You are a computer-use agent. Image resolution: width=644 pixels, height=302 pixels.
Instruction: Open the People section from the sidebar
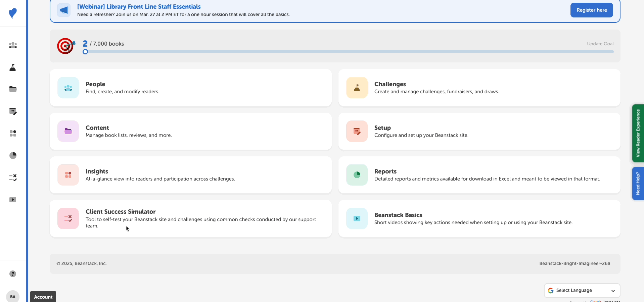pos(13,45)
